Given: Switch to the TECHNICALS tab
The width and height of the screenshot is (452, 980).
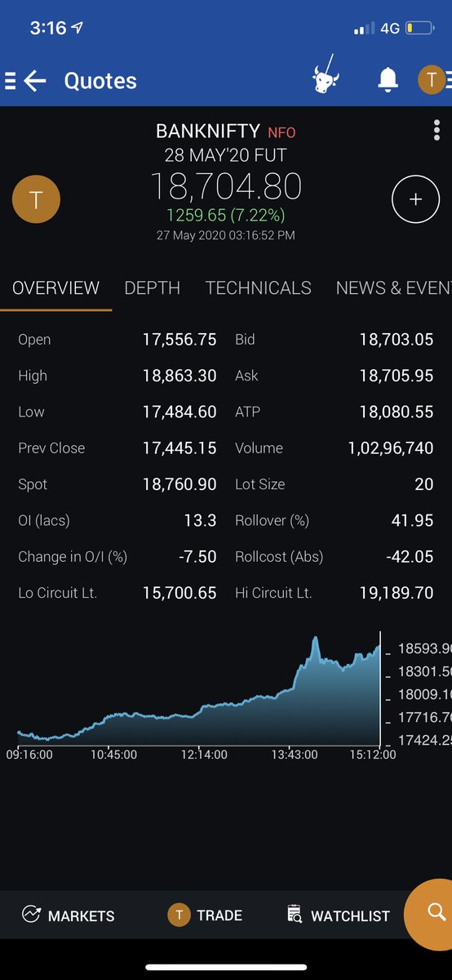Looking at the screenshot, I should coord(258,287).
